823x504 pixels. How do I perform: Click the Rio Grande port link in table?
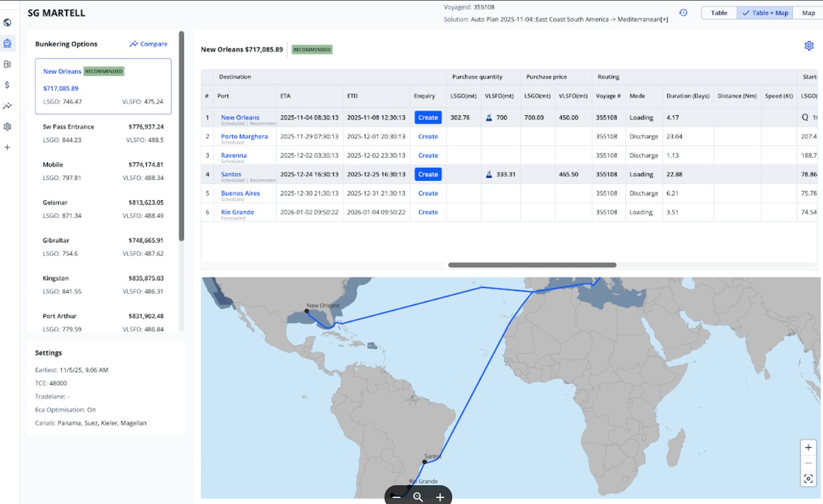[237, 212]
